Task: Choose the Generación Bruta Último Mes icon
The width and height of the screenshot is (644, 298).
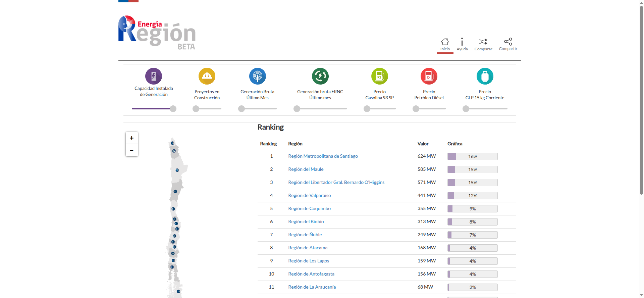Action: (x=257, y=76)
